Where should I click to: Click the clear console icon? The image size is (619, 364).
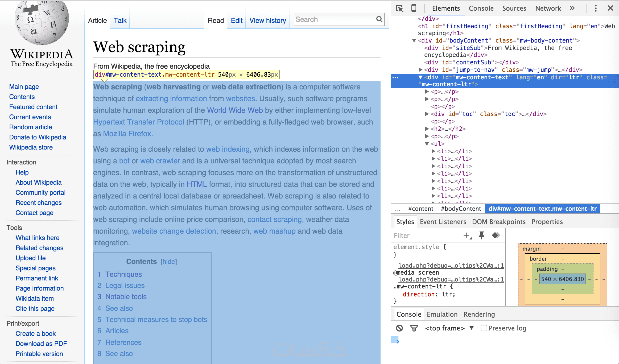point(399,328)
